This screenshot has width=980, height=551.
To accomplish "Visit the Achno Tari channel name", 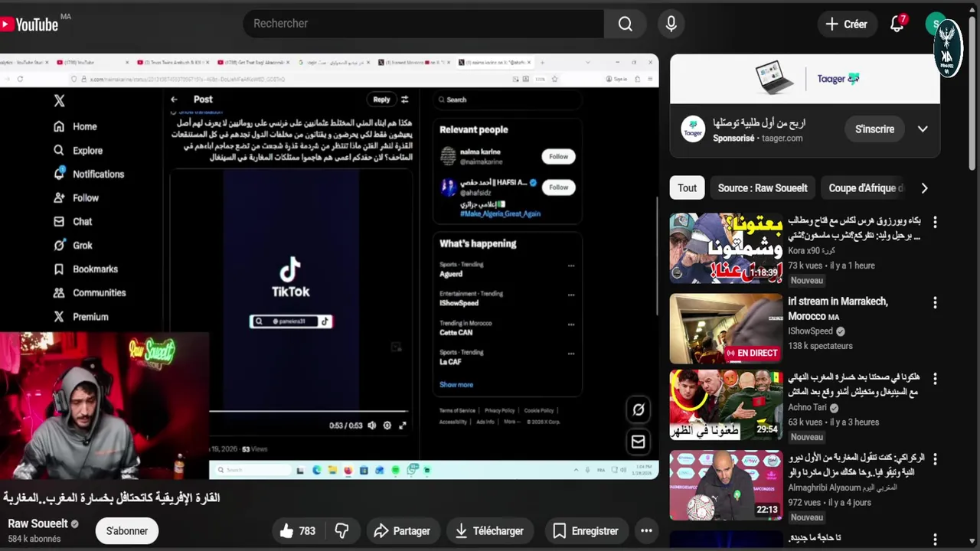I will [x=807, y=408].
